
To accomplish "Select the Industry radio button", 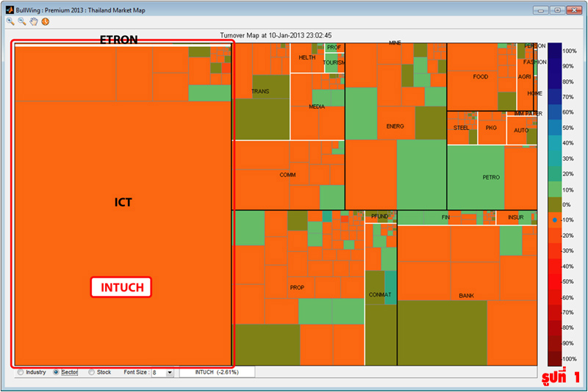I will pos(20,372).
